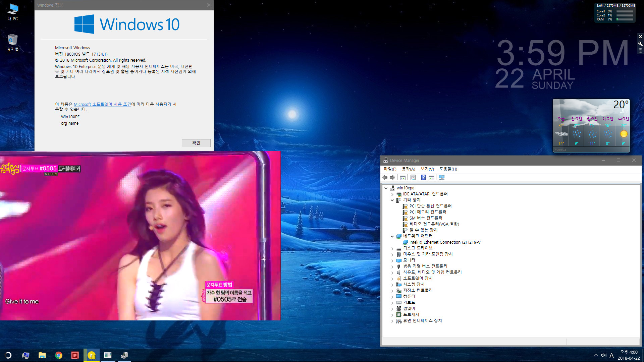
Task: Click 확인 button in Windows 정보 dialog
Action: tap(196, 143)
